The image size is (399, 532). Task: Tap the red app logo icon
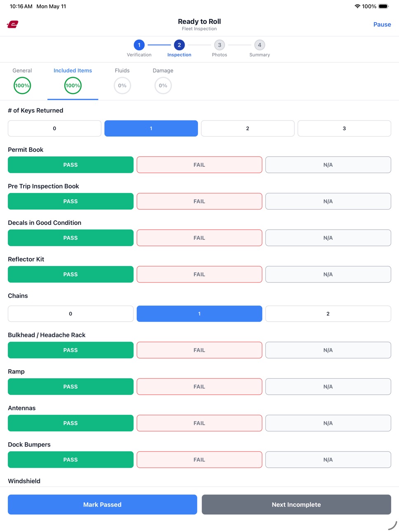[13, 24]
